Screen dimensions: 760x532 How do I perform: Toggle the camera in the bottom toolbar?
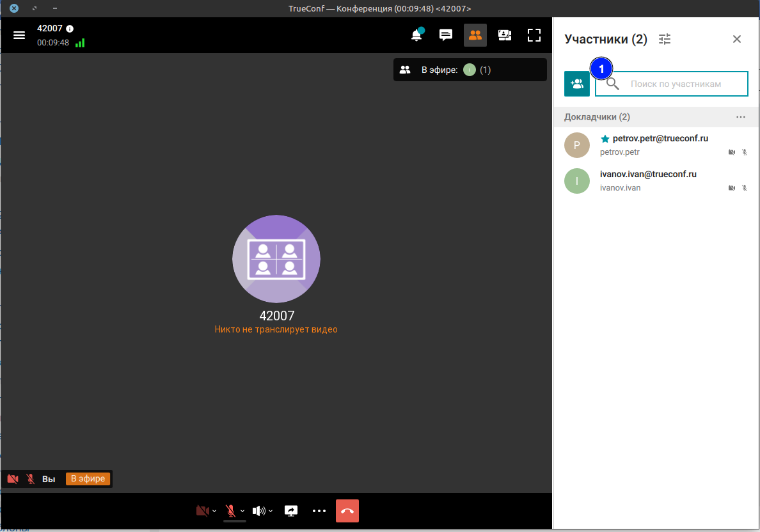pos(203,511)
